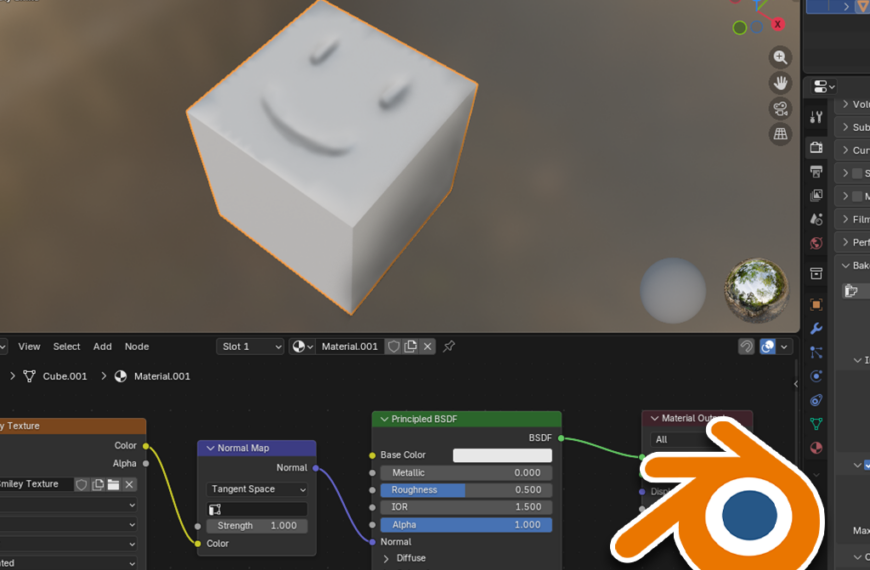
Task: Click the green circle on the navigation gizmo
Action: (739, 27)
